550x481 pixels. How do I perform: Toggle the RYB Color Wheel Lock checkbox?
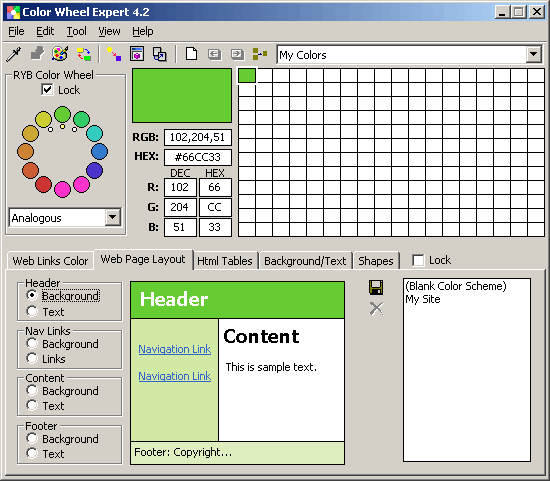pos(47,89)
